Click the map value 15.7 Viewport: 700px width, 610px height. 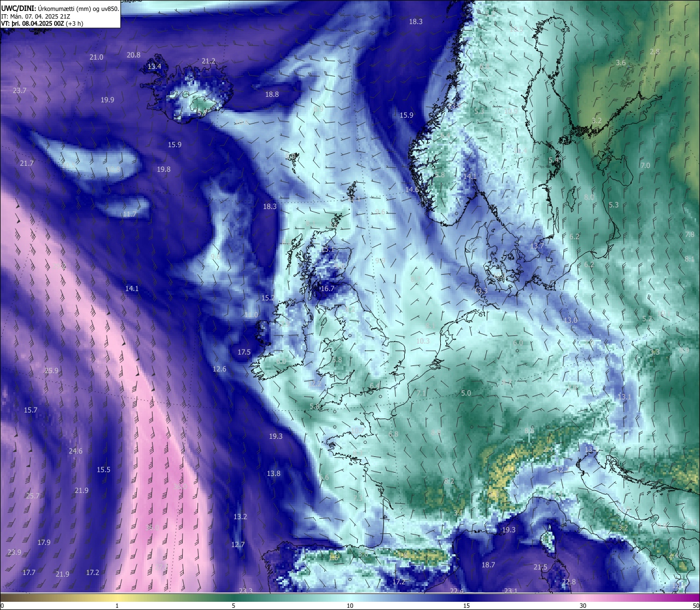tap(31, 410)
